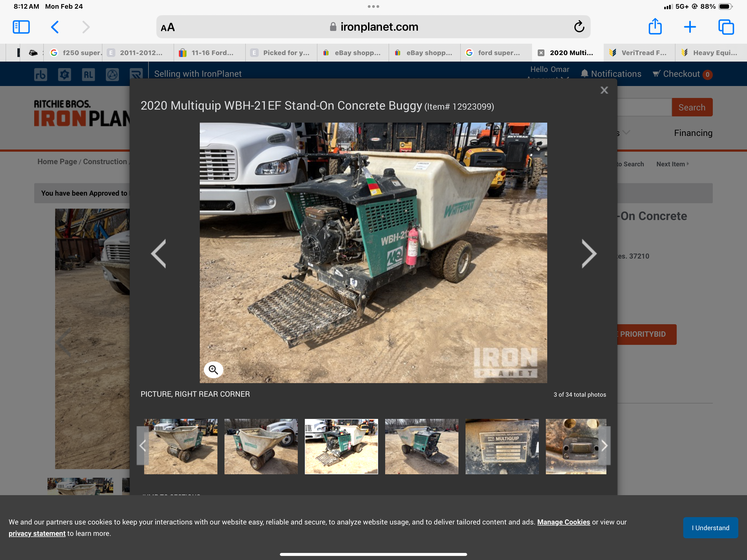Zoom the photo with magnifier icon

tap(213, 370)
